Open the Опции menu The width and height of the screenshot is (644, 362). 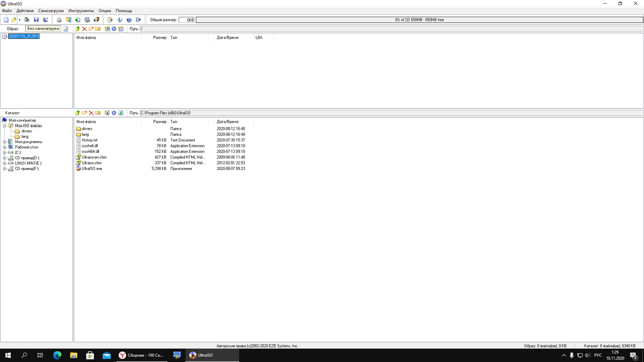click(105, 11)
